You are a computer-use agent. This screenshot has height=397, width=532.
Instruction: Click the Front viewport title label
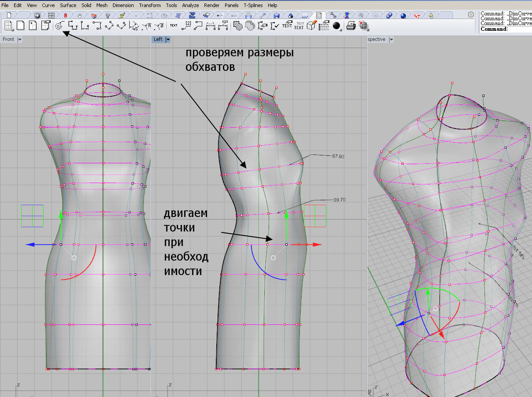[x=8, y=39]
